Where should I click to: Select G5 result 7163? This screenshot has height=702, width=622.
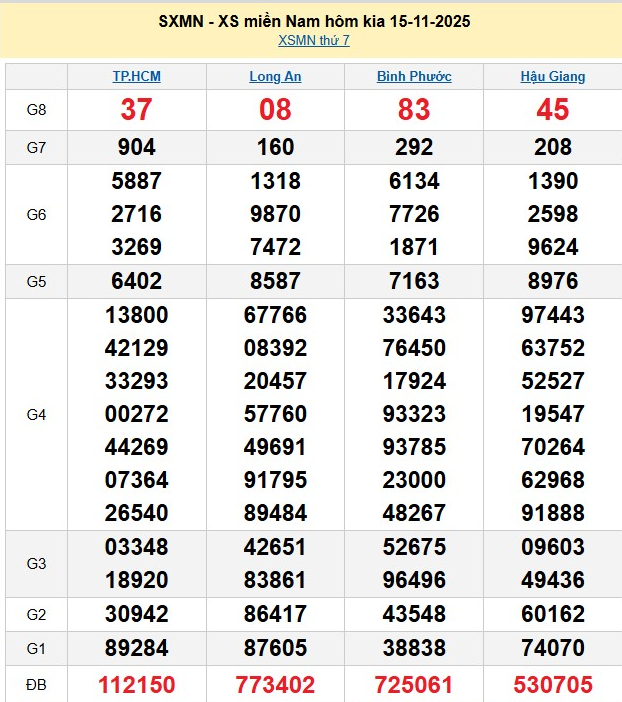[x=414, y=281]
